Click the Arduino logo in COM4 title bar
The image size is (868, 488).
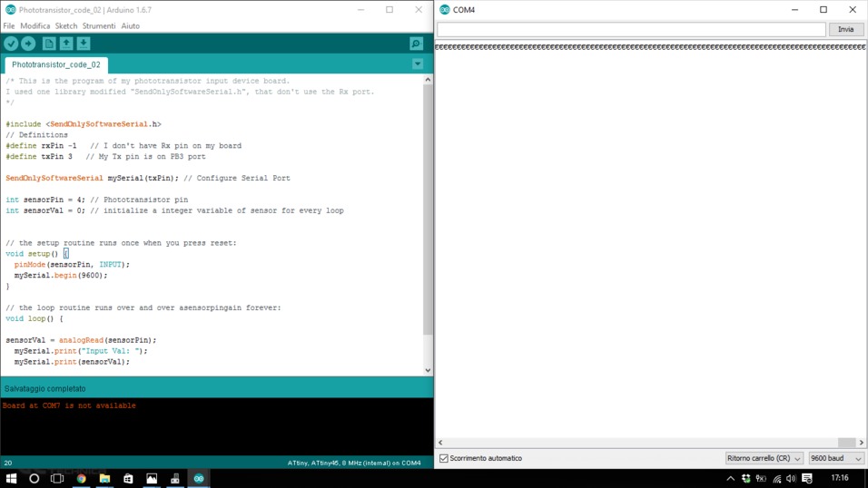[x=445, y=10]
